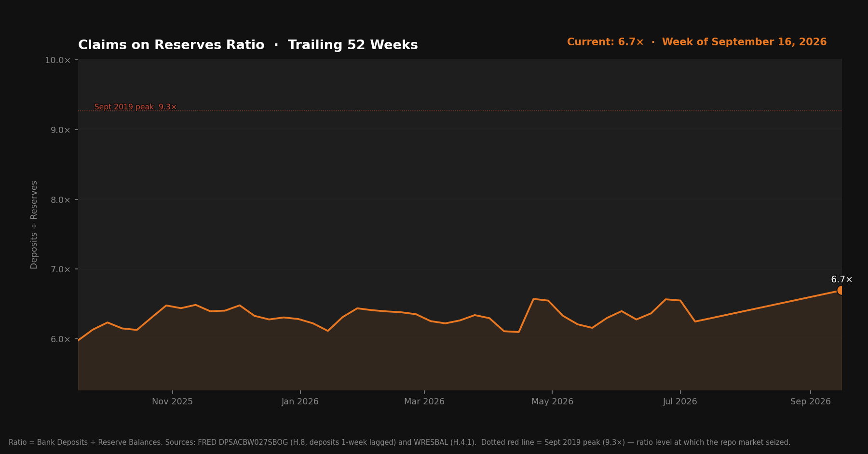Click the Deposits ÷ Reserves axis title

(34, 225)
